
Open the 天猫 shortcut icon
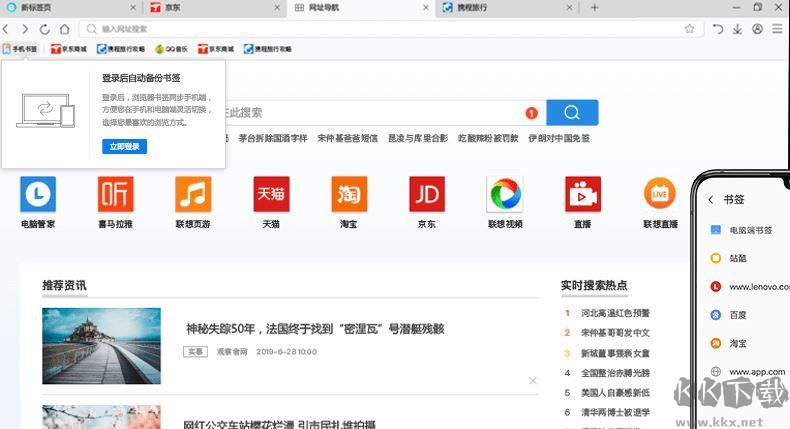point(271,194)
